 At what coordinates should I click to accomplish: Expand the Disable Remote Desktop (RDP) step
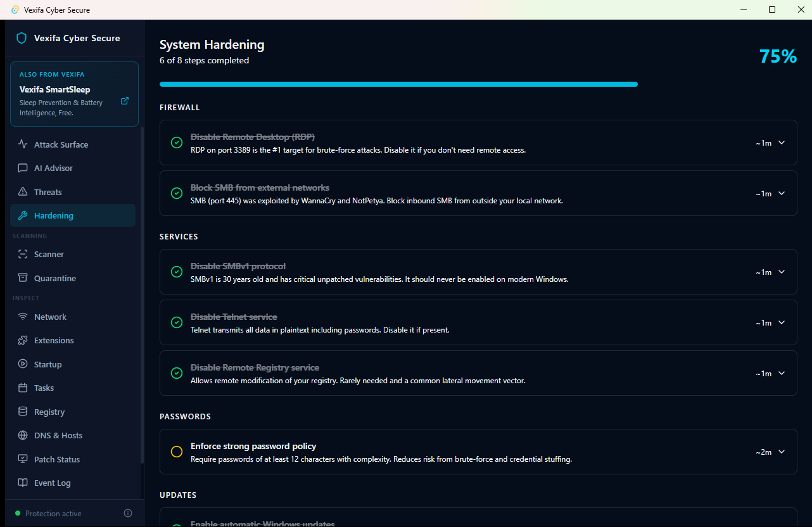tap(782, 143)
